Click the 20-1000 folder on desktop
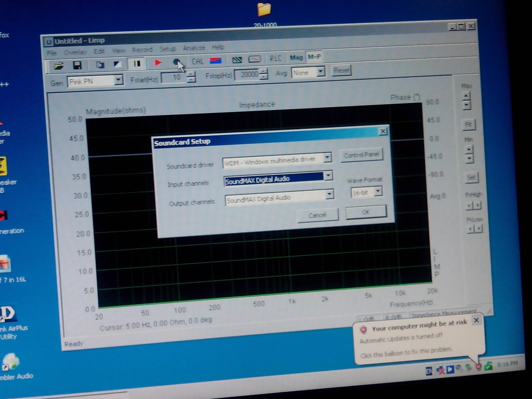532x399 pixels. coord(264,14)
